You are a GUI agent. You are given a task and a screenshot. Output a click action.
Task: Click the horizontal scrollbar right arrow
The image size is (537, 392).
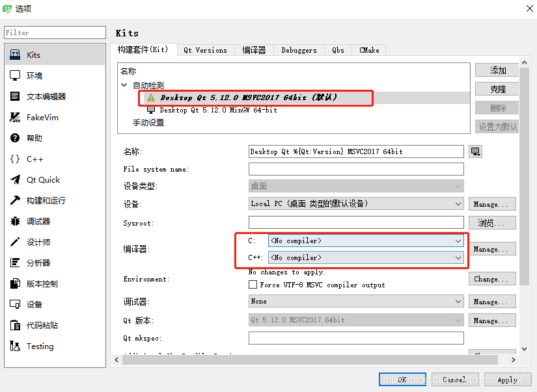pyautogui.click(x=513, y=360)
